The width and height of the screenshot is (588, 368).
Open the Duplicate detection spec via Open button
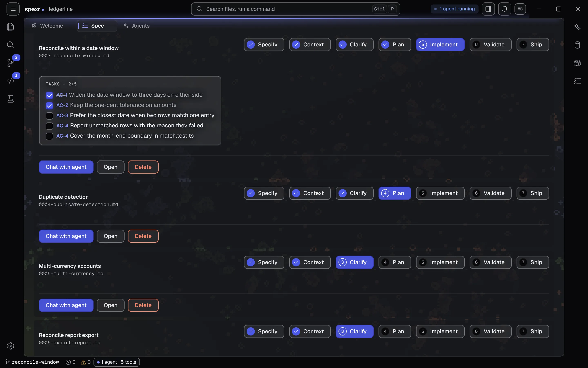tap(110, 236)
